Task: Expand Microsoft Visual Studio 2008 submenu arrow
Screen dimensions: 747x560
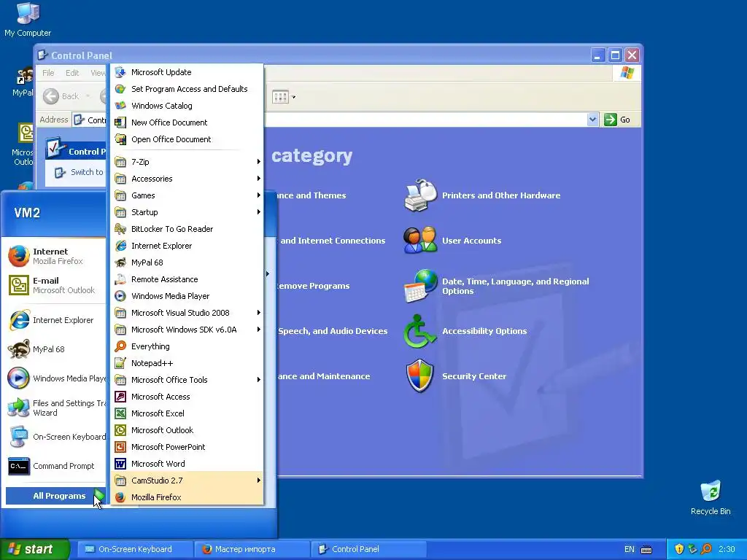Action: pyautogui.click(x=259, y=313)
